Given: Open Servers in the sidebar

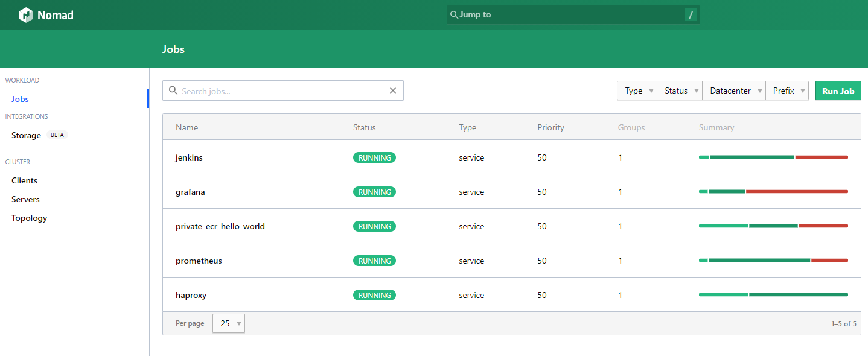Looking at the screenshot, I should point(25,199).
